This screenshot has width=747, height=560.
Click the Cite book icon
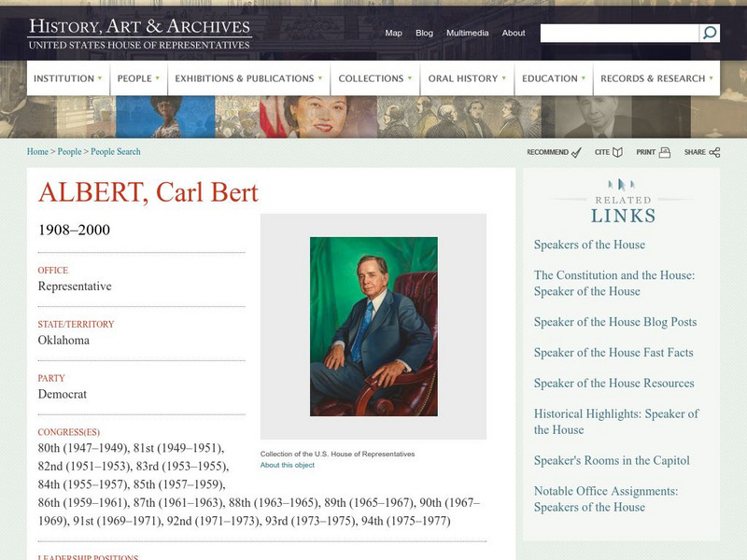pos(616,152)
